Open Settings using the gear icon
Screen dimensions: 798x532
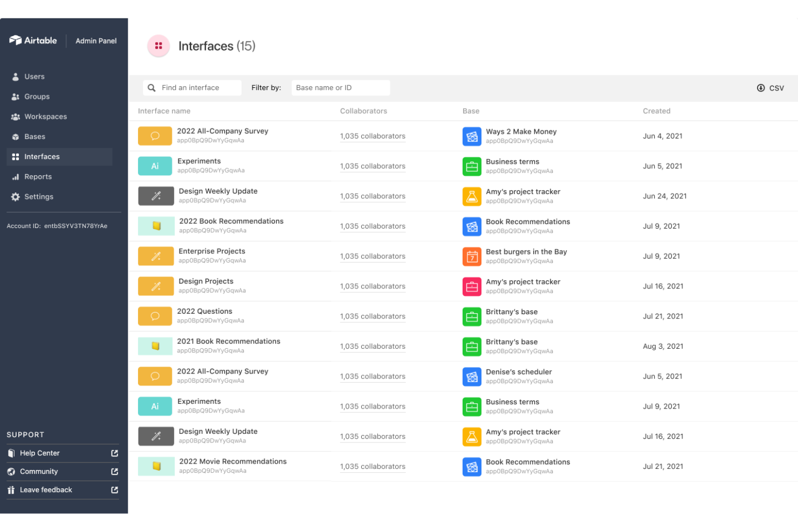tap(15, 197)
